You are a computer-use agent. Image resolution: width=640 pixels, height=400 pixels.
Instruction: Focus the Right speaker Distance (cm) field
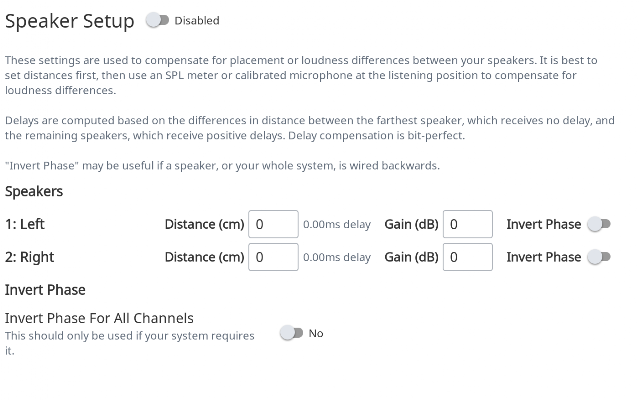[273, 257]
